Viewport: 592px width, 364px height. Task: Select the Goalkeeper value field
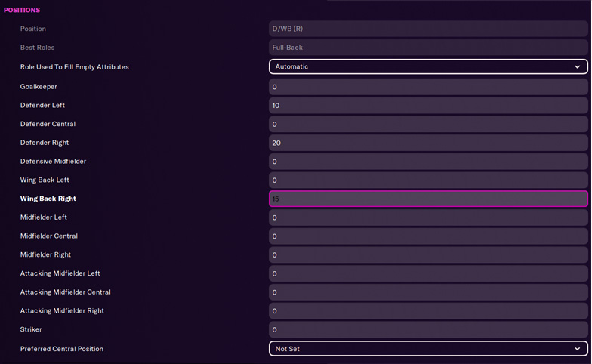tap(428, 87)
